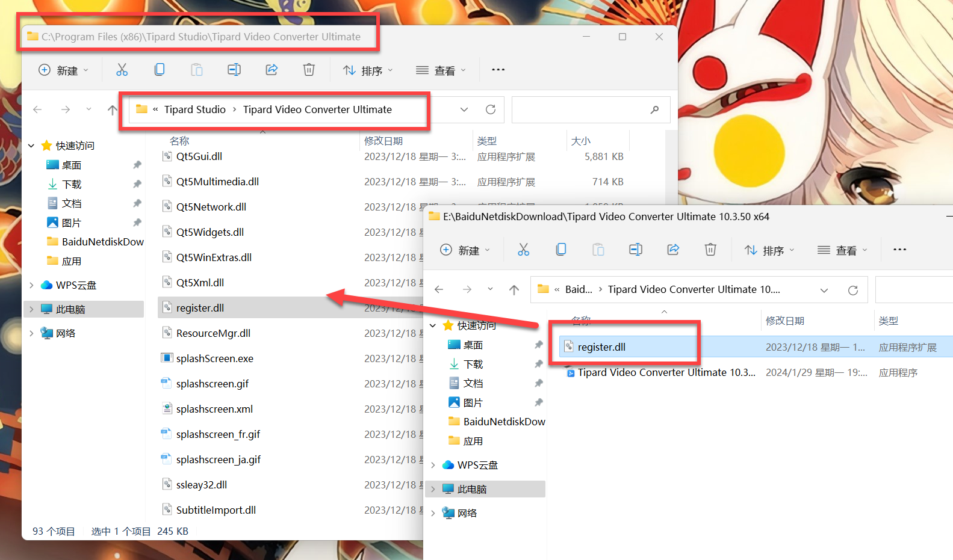Select splashScreen.exe in the file list
Viewport: 953px width, 560px height.
(x=214, y=358)
